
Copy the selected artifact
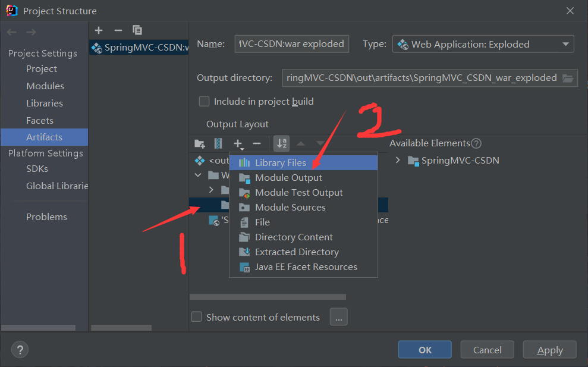[x=137, y=30]
